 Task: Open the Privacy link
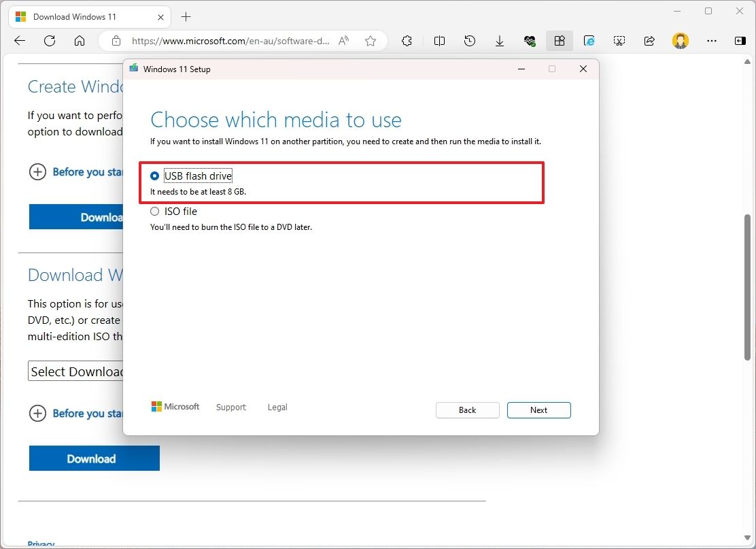41,544
